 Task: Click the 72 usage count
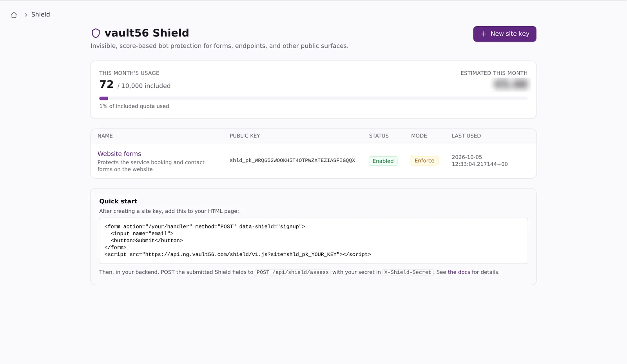click(107, 85)
